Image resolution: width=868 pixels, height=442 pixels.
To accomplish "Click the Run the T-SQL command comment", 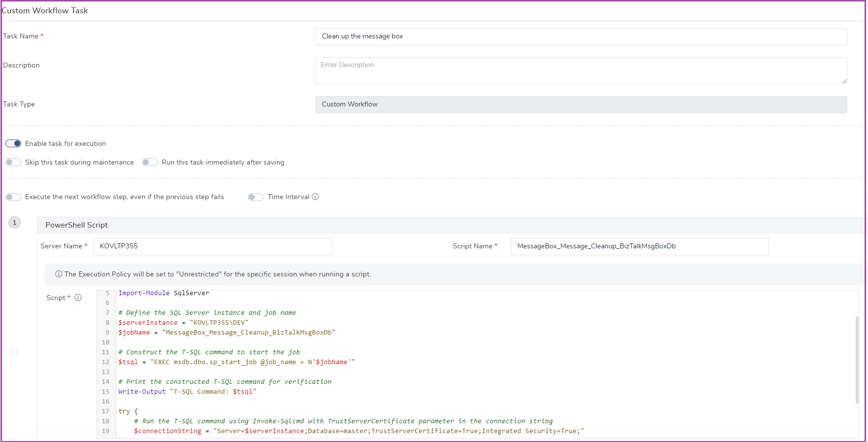I will point(343,421).
